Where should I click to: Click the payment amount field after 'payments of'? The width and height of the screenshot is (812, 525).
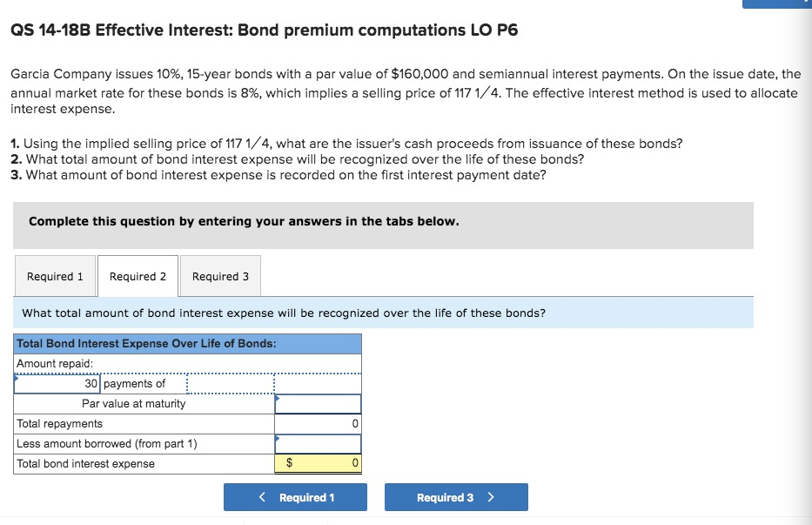222,384
